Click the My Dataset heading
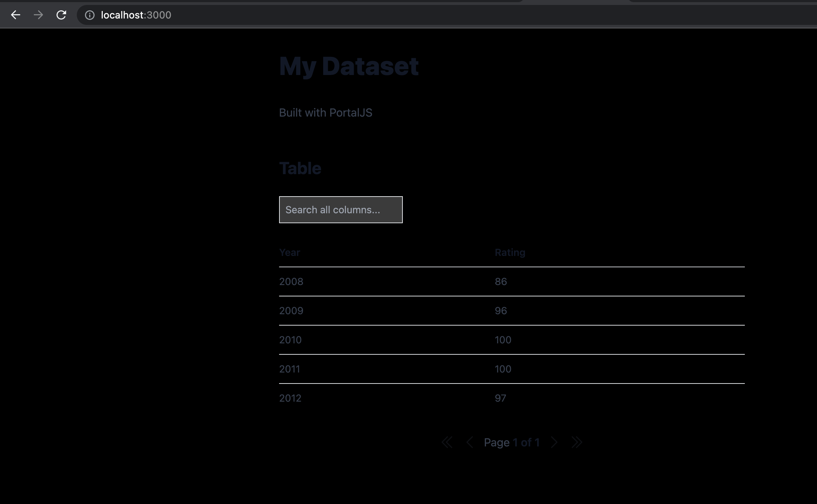 (x=349, y=66)
